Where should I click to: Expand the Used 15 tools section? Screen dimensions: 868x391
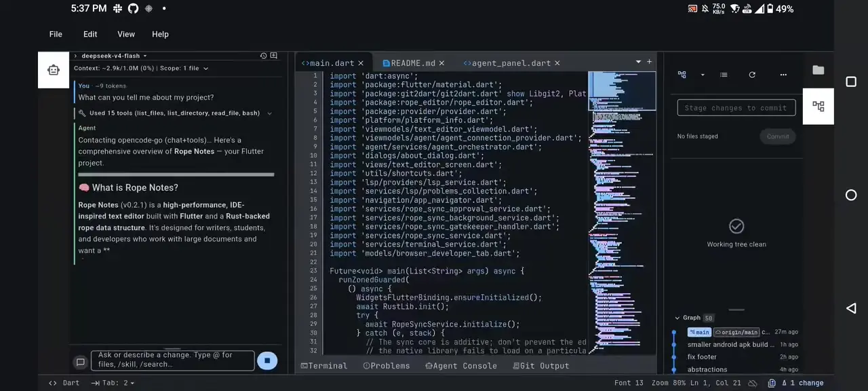pos(176,113)
